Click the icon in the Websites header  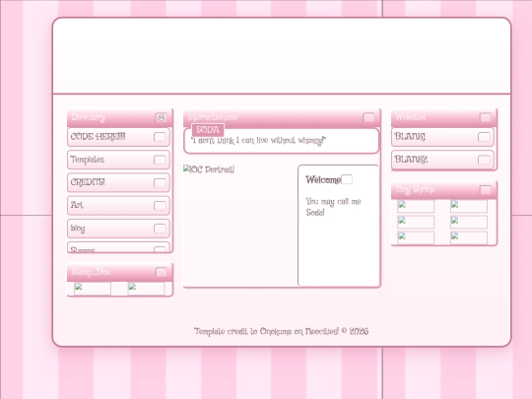[x=485, y=117]
